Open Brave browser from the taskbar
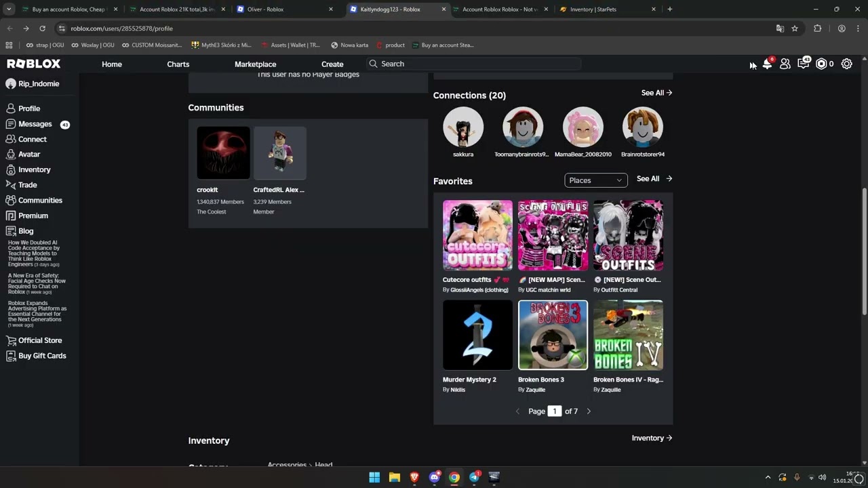 [414, 477]
